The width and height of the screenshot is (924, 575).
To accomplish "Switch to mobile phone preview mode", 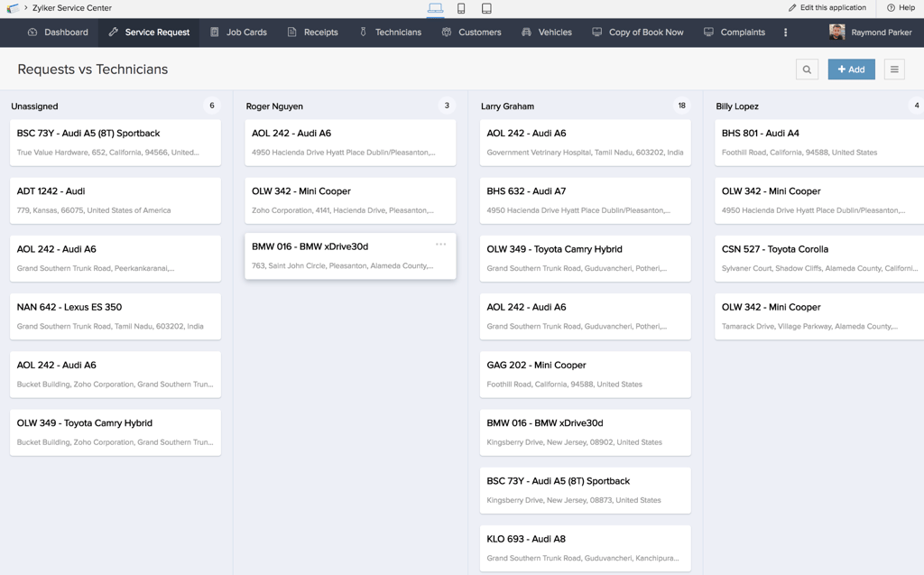I will click(x=461, y=8).
